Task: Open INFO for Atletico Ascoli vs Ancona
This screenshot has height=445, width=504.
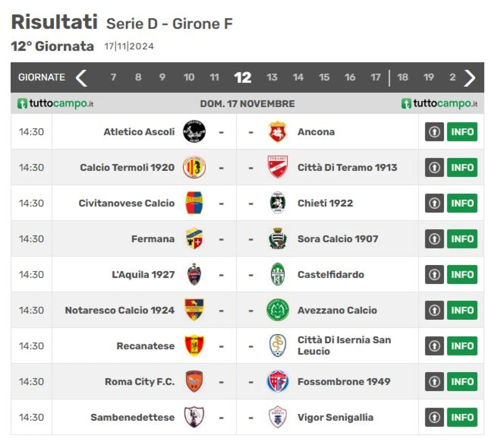Action: 462,132
